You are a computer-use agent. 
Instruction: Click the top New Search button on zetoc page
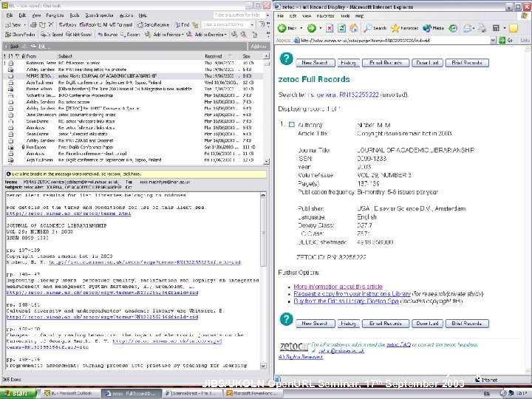[x=316, y=63]
